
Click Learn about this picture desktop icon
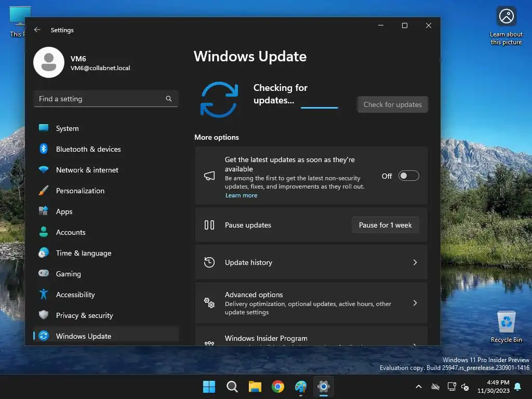[x=506, y=26]
